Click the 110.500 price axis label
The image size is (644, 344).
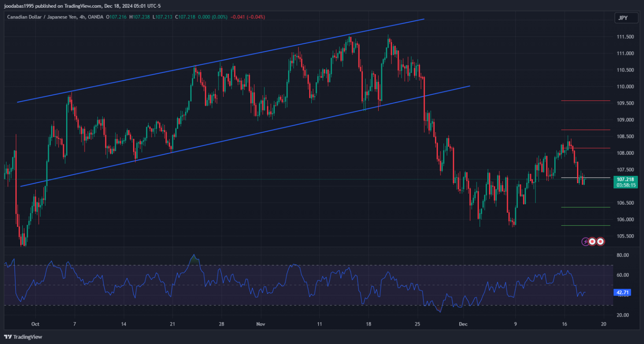coord(625,70)
